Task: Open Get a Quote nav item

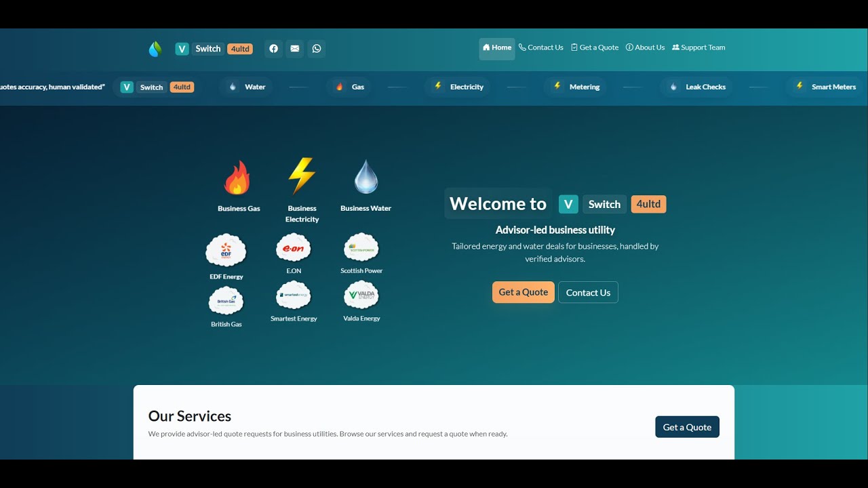Action: (x=595, y=47)
